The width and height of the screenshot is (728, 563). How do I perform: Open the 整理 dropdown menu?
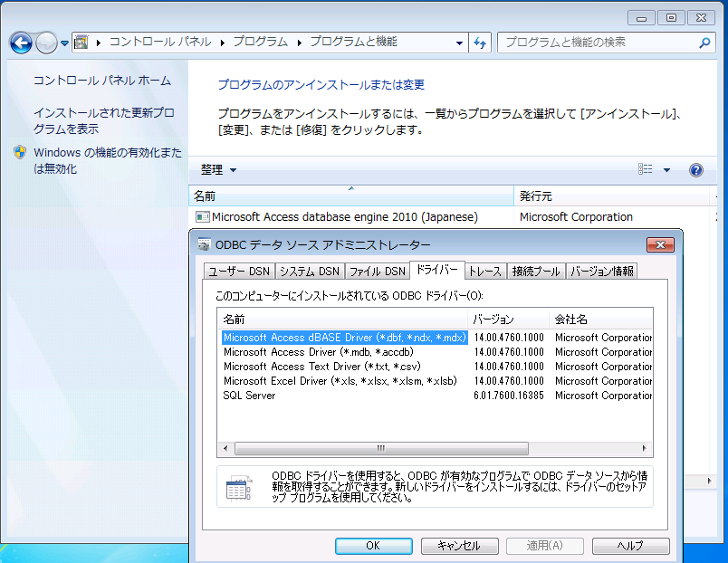point(218,170)
